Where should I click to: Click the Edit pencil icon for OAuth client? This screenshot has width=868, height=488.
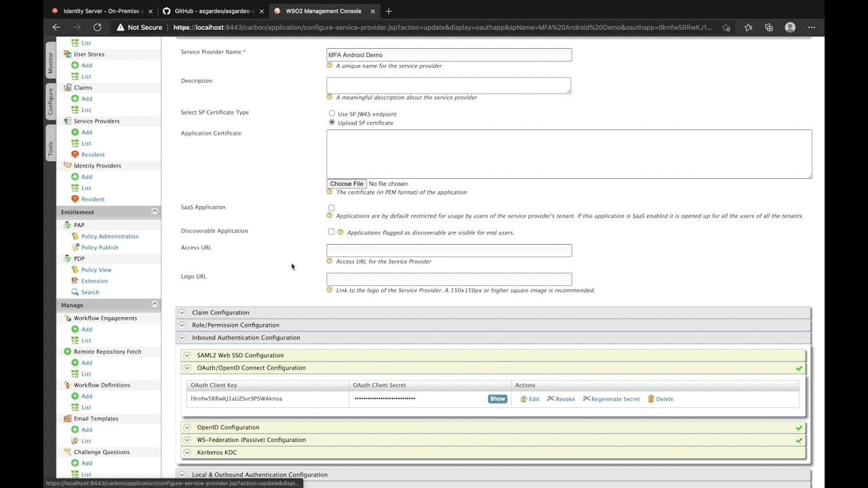524,399
